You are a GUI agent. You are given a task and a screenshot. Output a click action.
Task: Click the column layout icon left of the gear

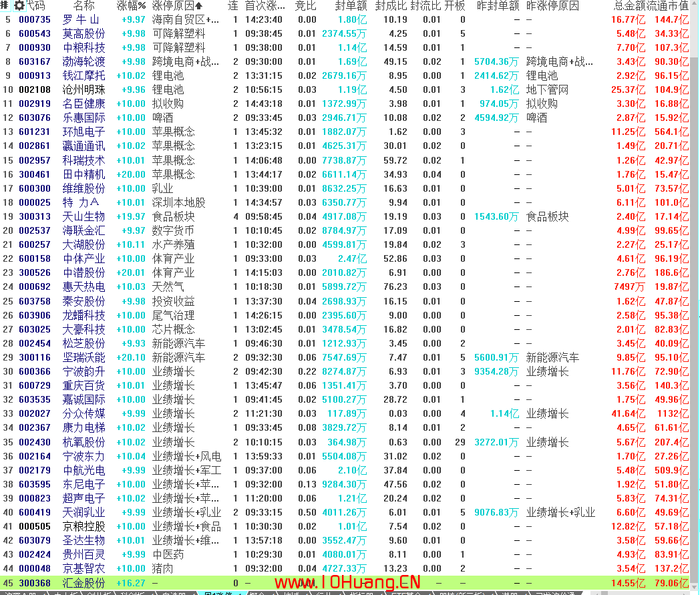5,5
